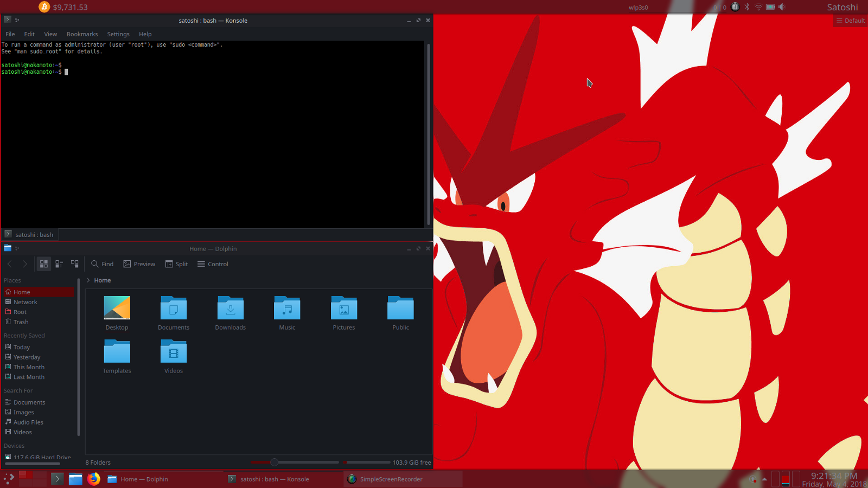Screen dimensions: 868x488
Task: Click the updates notifier tray icon
Action: coord(753,479)
